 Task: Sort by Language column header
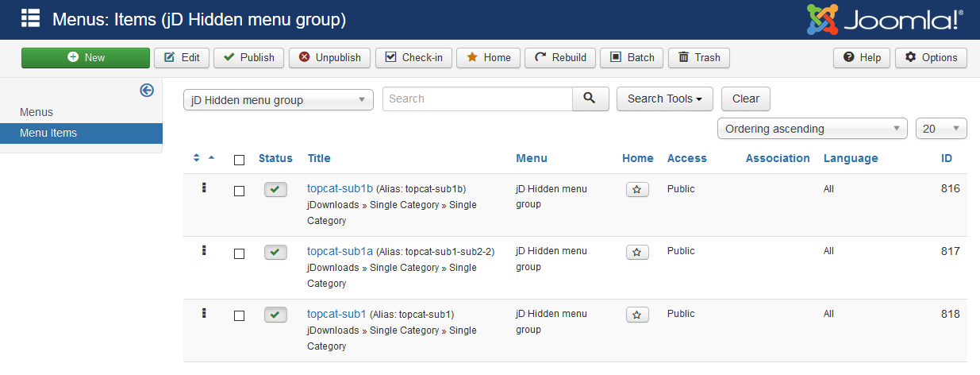[851, 158]
